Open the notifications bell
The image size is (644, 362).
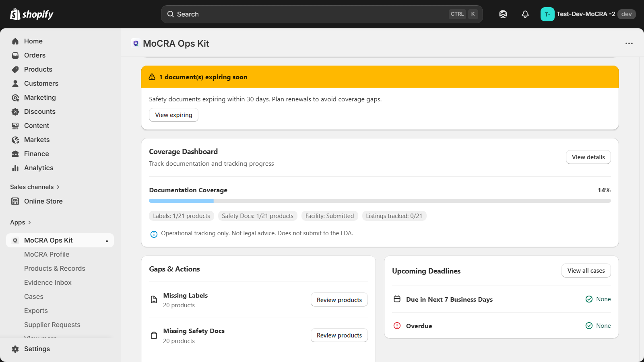(525, 14)
